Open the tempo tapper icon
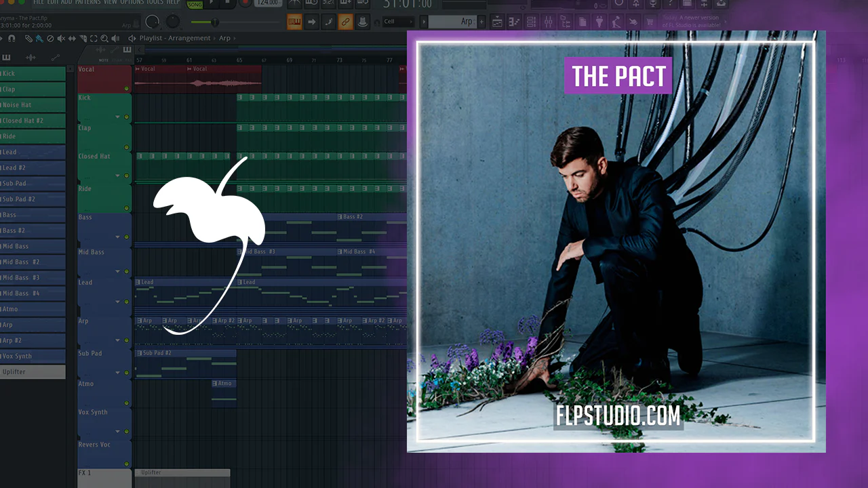This screenshot has width=868, height=488. [615, 22]
